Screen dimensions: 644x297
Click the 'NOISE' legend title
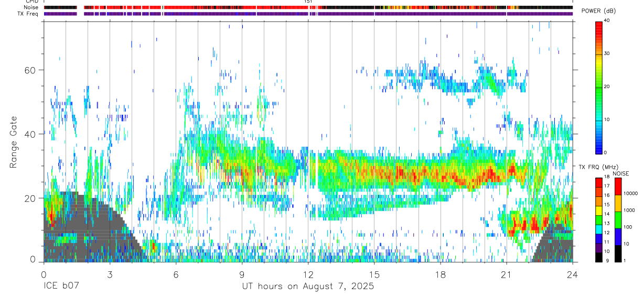click(x=621, y=174)
